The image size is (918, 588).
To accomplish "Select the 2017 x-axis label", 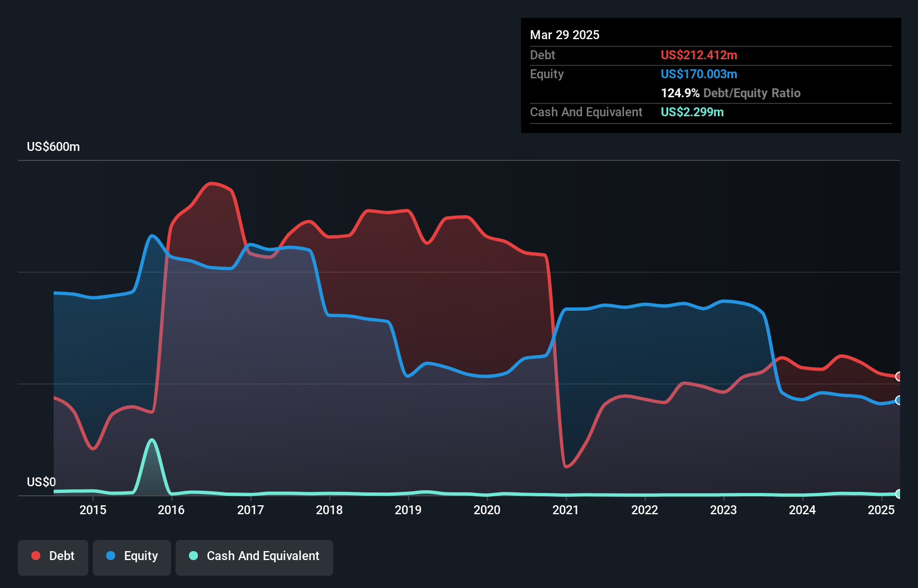I will (x=250, y=510).
